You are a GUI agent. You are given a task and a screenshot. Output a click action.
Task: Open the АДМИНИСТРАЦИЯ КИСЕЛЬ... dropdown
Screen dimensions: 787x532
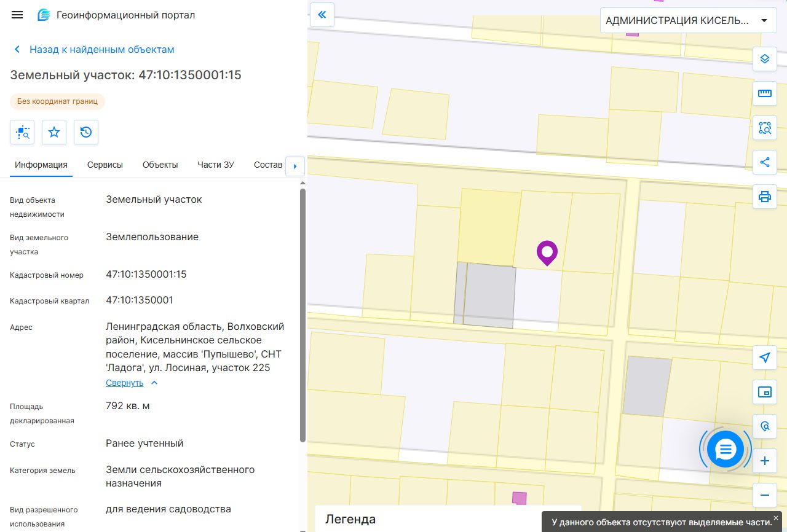(x=687, y=20)
